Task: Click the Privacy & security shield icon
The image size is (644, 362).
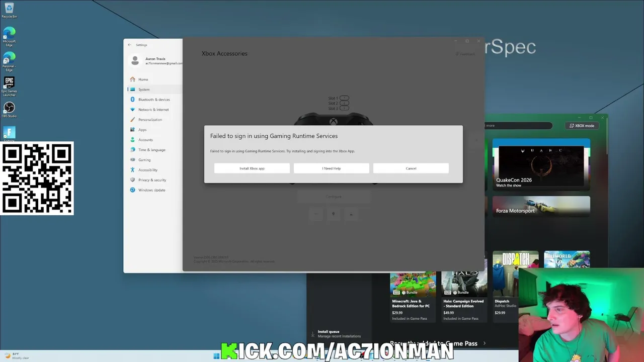Action: (x=133, y=180)
